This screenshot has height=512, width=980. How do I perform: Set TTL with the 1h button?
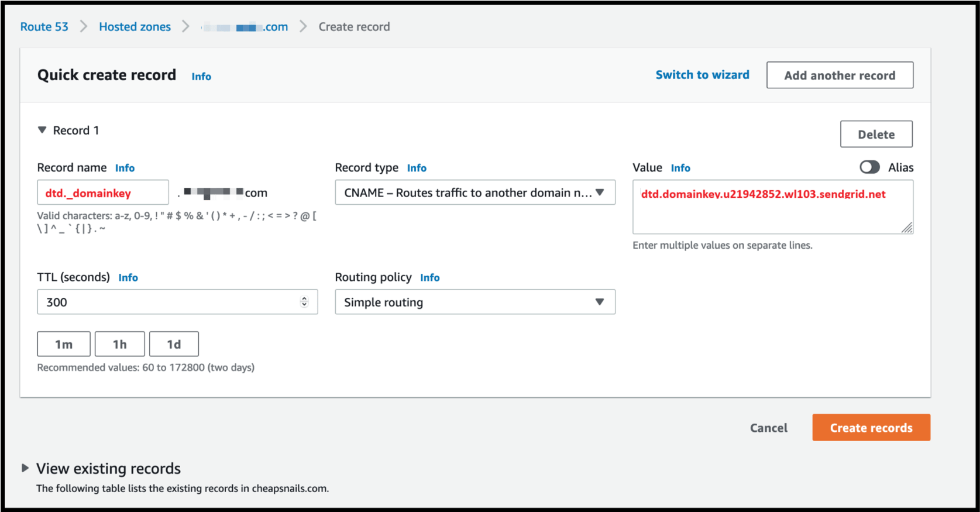tap(120, 344)
